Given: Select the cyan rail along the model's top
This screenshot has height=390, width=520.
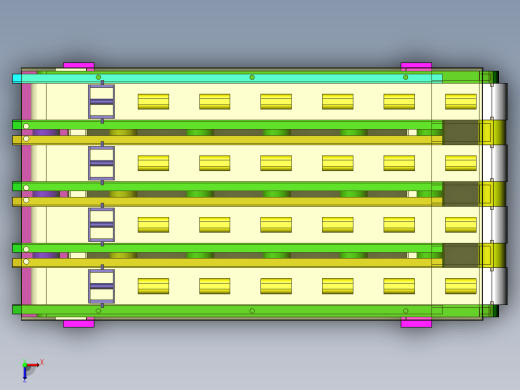Looking at the screenshot, I should tap(227, 78).
